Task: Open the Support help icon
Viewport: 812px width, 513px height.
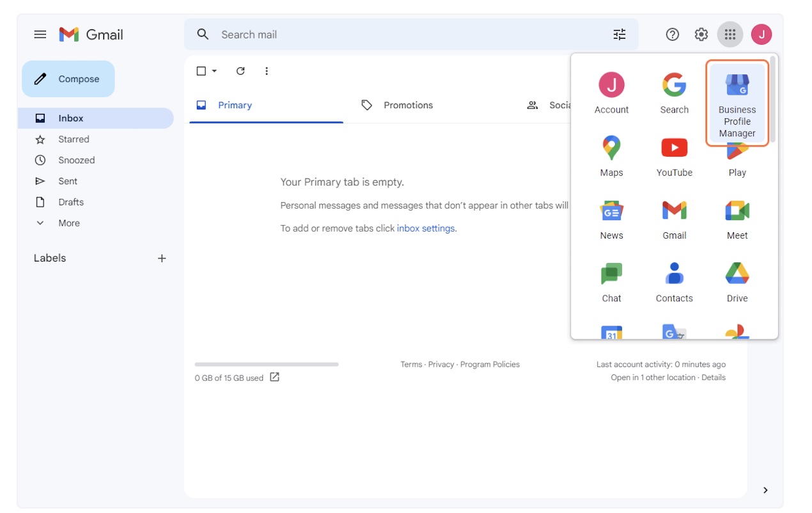Action: [x=673, y=35]
